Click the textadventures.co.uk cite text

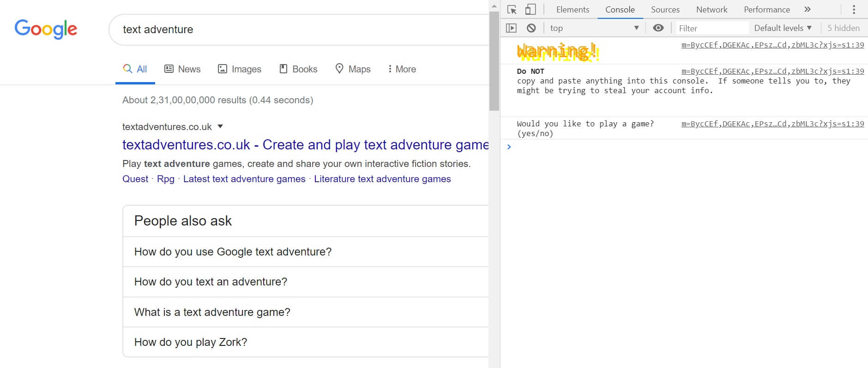click(x=167, y=127)
